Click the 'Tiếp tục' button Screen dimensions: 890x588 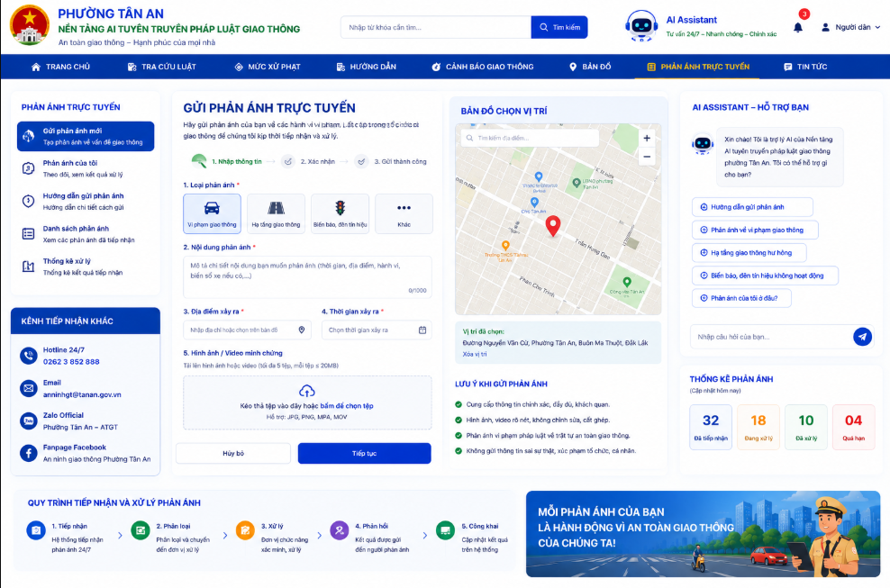click(365, 453)
